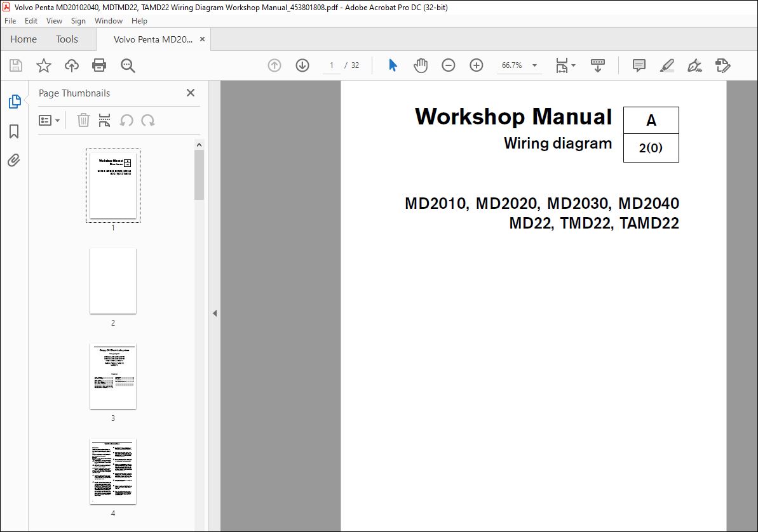Screen dimensions: 758x532
Task: Click the Fit page width tool icon
Action: tap(562, 65)
